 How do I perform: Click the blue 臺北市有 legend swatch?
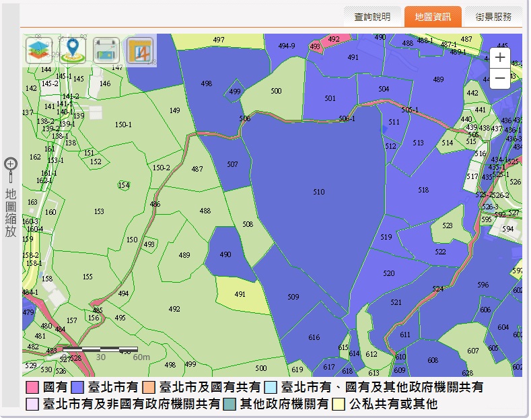(x=77, y=388)
